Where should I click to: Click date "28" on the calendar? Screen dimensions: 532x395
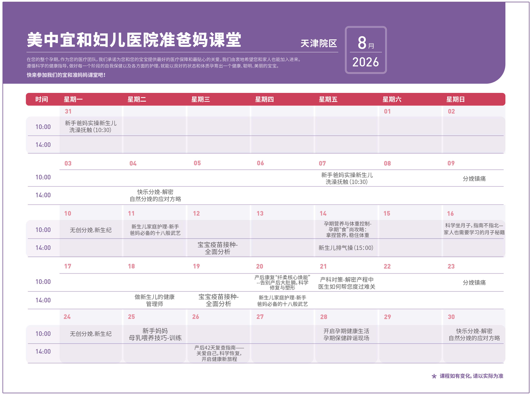pyautogui.click(x=324, y=317)
